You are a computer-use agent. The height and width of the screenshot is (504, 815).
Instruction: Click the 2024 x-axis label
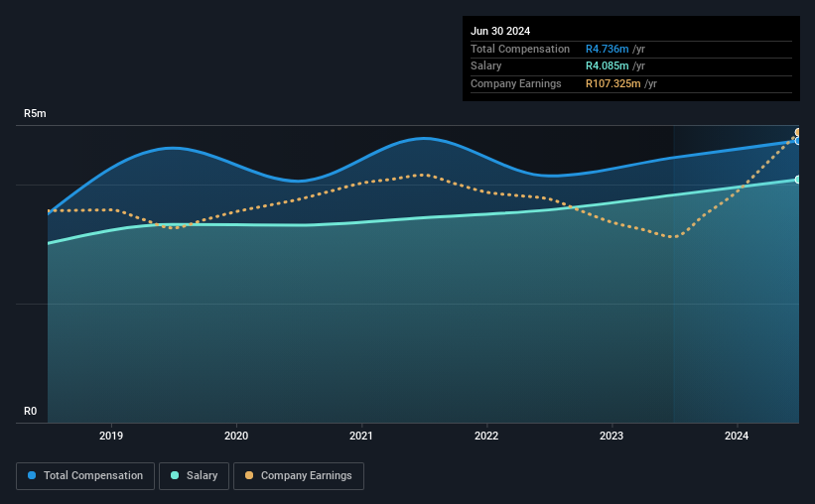click(737, 436)
